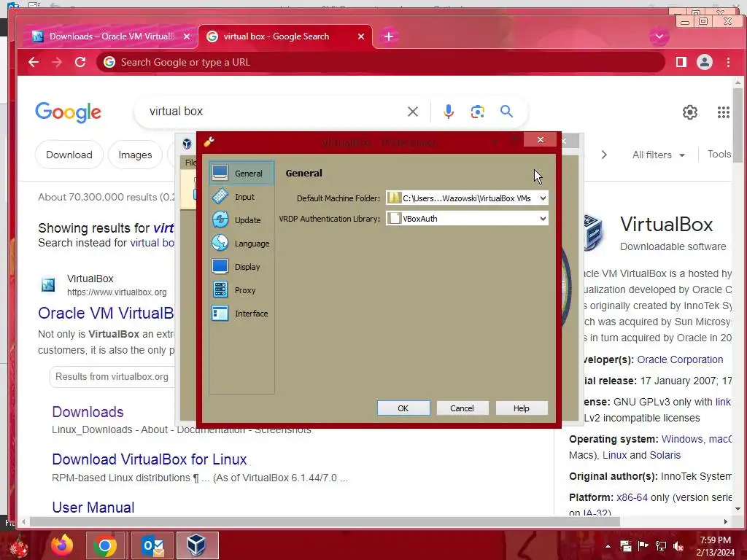Switch to VirtualBox in the taskbar

(x=197, y=545)
